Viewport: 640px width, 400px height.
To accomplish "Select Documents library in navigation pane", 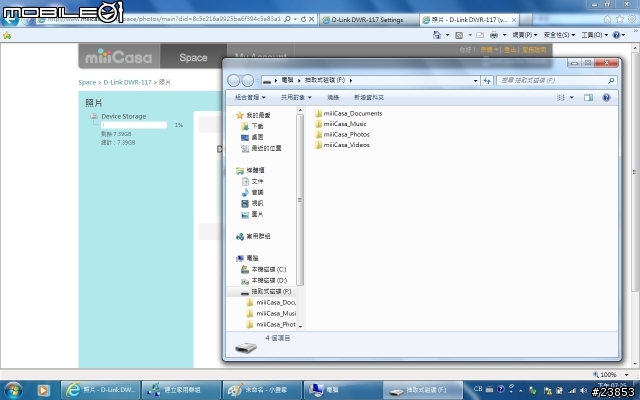I will (253, 181).
